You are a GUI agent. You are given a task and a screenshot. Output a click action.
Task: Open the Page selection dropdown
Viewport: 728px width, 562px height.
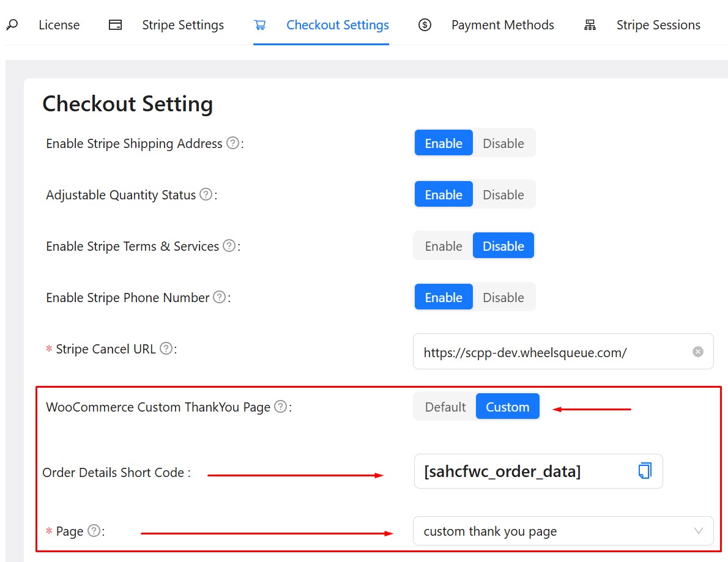click(562, 531)
